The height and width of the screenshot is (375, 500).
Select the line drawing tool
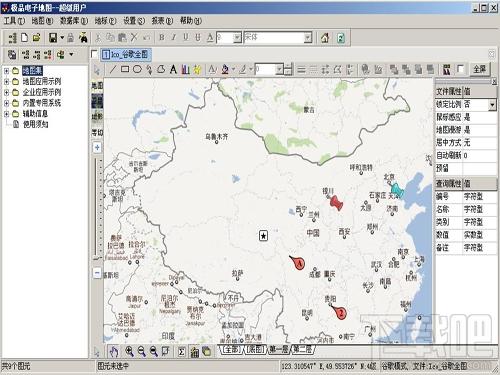point(113,70)
